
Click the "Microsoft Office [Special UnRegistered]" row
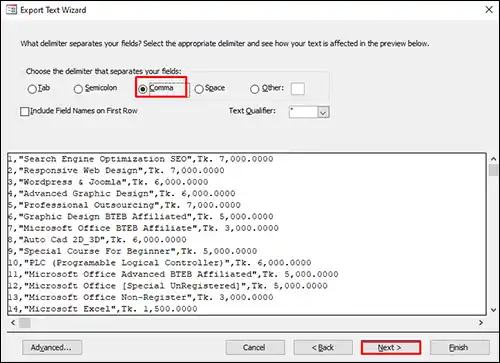pyautogui.click(x=247, y=286)
